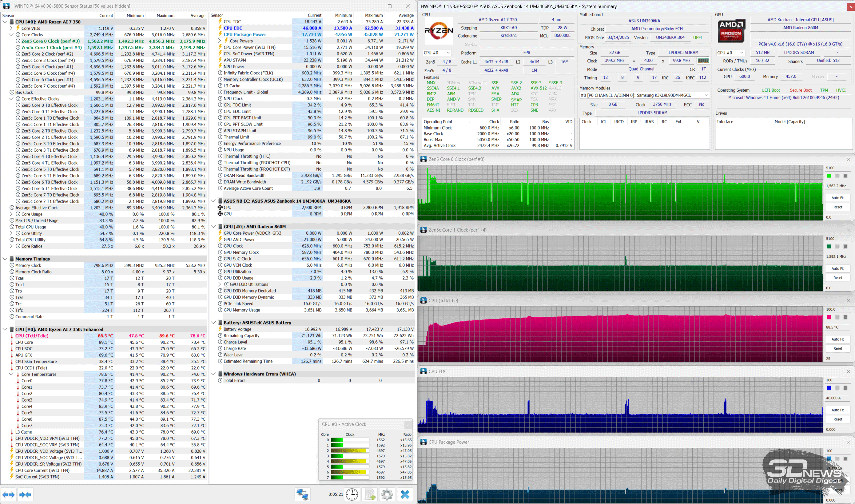Click the 5100 maximum field of the Zen5 Core 0 graph
Viewport: 855px width, 504px height.
(x=837, y=168)
